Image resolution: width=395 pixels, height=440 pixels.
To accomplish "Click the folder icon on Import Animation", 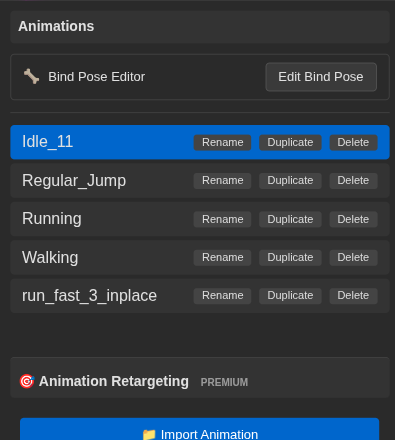I will [149, 435].
